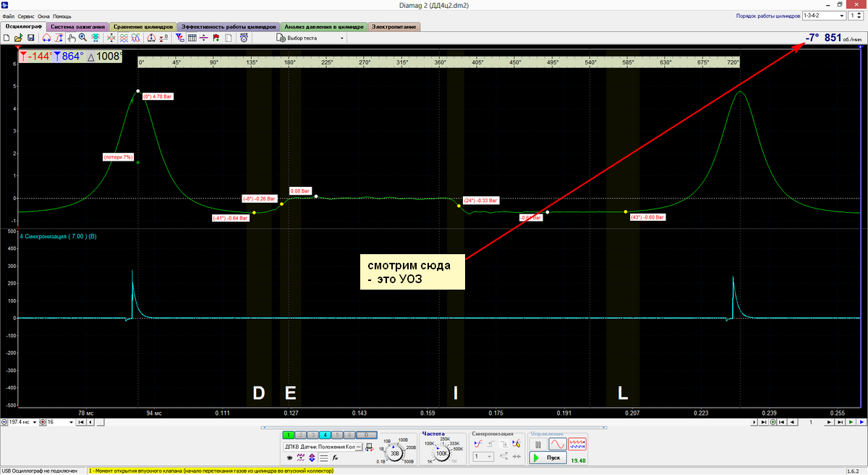The width and height of the screenshot is (868, 475).
Task: Click the D marker label on the chart
Action: coord(258,393)
